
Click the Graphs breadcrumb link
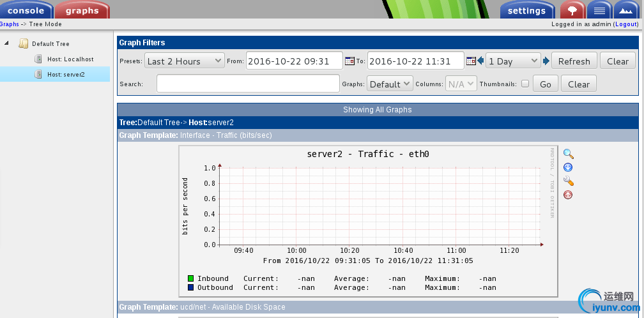point(10,24)
